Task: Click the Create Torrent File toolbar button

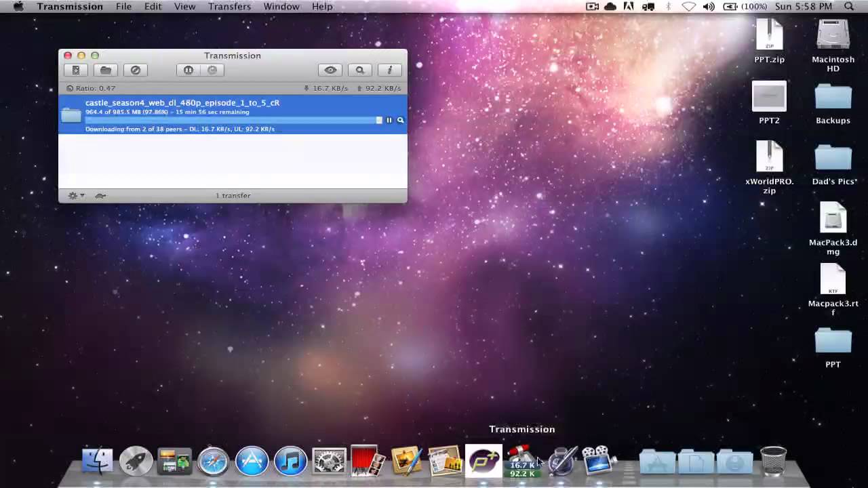Action: pyautogui.click(x=76, y=70)
